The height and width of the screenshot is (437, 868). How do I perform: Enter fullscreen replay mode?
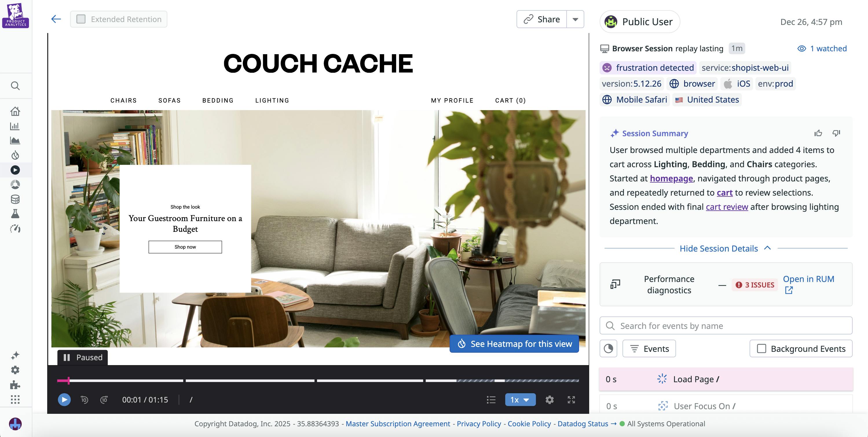[x=571, y=400]
